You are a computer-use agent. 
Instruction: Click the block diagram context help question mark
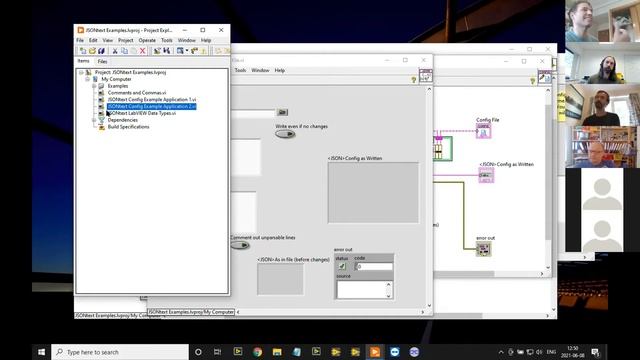coord(532,81)
